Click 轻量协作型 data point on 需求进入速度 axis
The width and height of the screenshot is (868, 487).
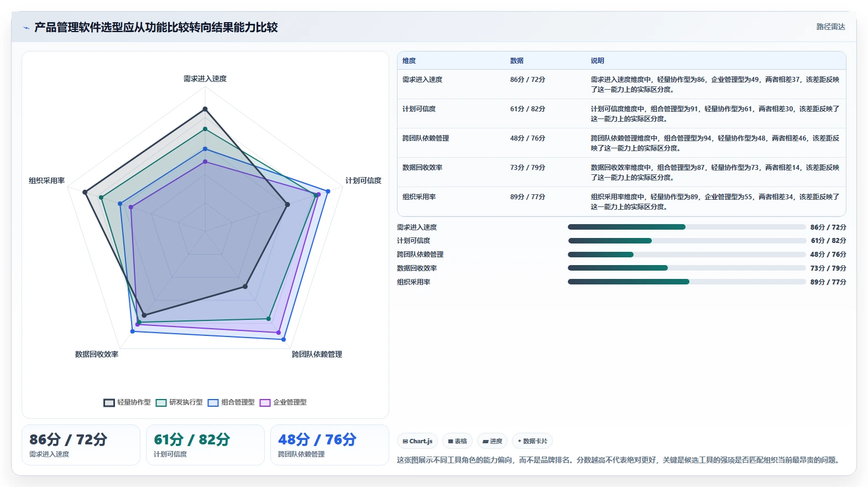click(205, 109)
